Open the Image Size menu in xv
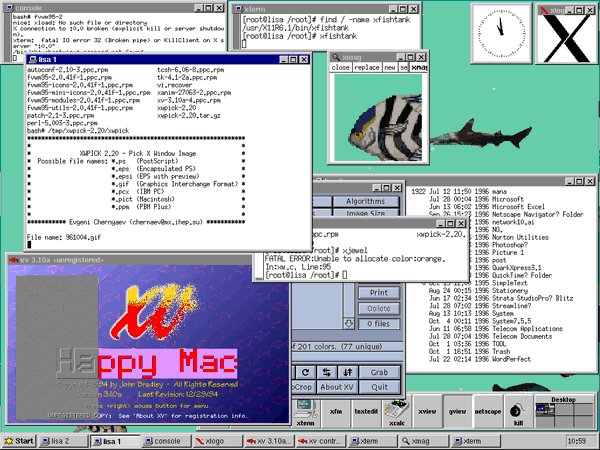The image size is (600, 450). click(366, 213)
